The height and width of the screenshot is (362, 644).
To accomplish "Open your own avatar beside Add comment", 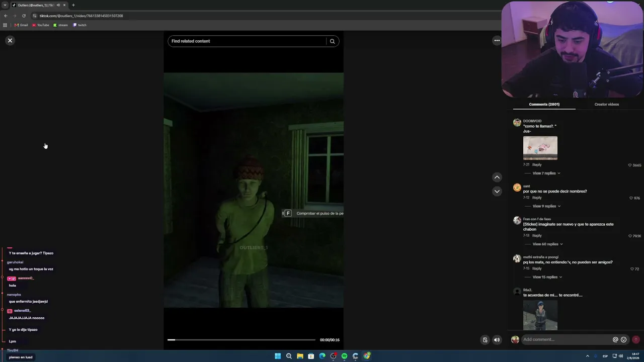I will pyautogui.click(x=515, y=339).
